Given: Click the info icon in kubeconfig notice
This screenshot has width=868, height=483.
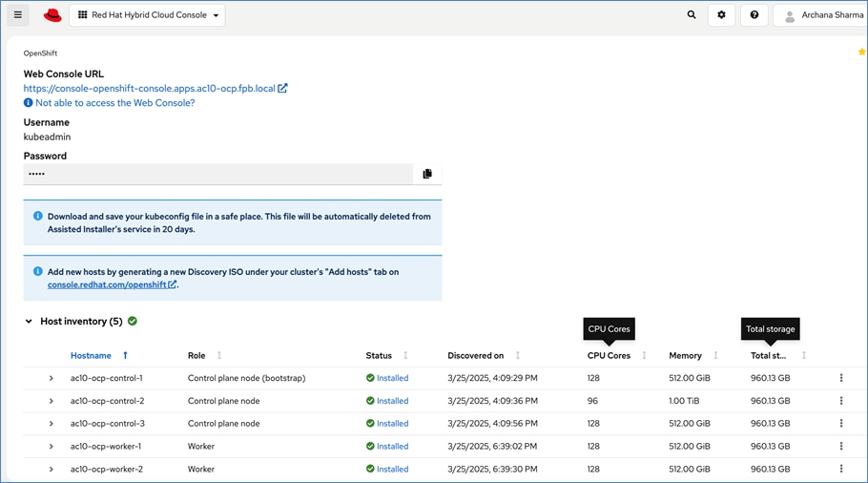Looking at the screenshot, I should point(37,216).
